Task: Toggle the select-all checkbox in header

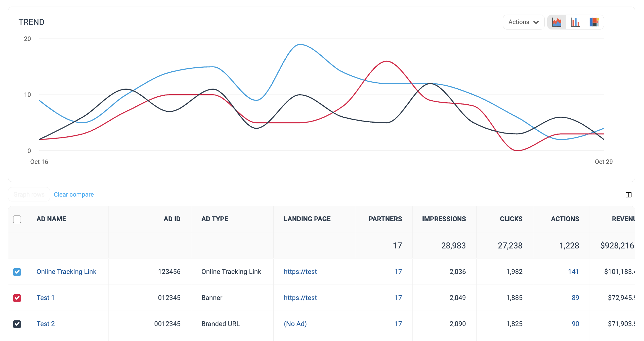Action: (17, 219)
